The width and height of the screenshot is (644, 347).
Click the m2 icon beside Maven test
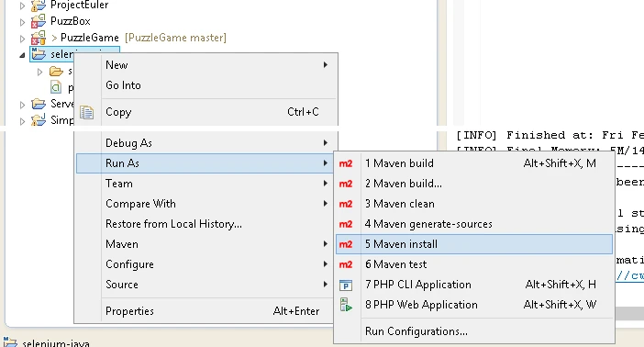(346, 264)
